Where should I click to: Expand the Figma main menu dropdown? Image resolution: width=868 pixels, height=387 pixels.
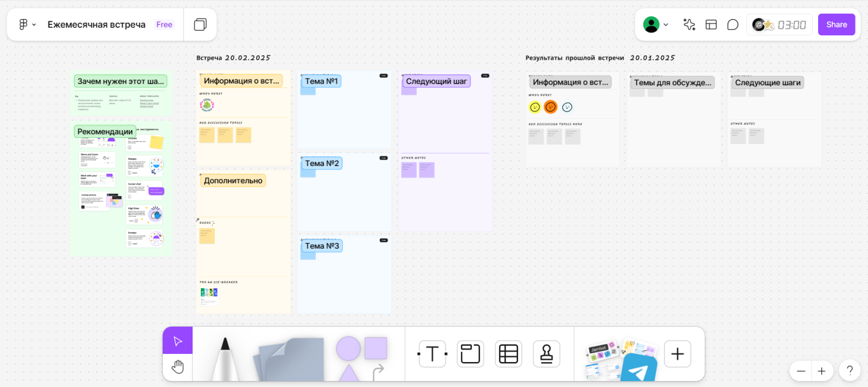click(x=27, y=24)
